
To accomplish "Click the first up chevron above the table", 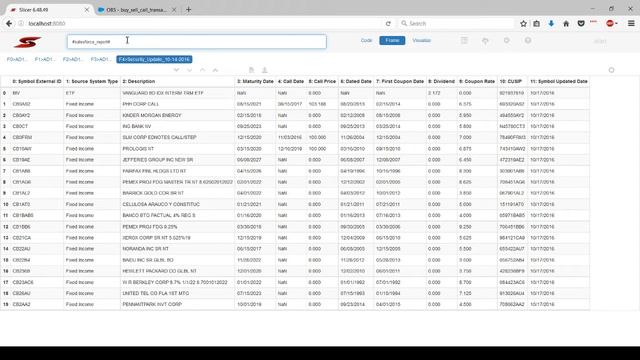I will pos(202,70).
